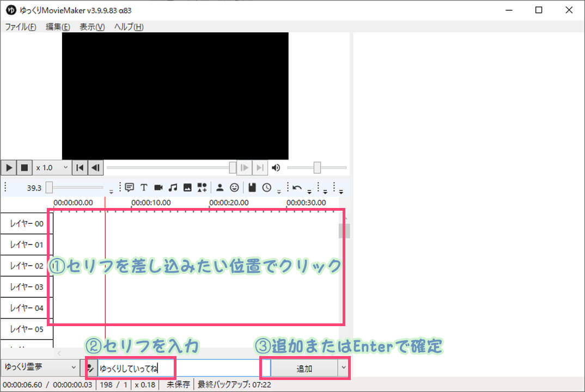Open overflow arrow next to the undo icon
Screen dimensions: 585x392
pos(309,192)
